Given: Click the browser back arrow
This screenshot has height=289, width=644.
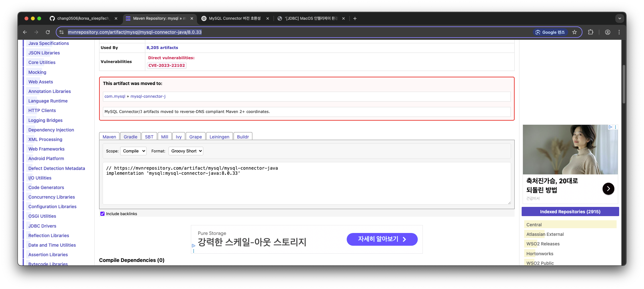Looking at the screenshot, I should pos(25,32).
